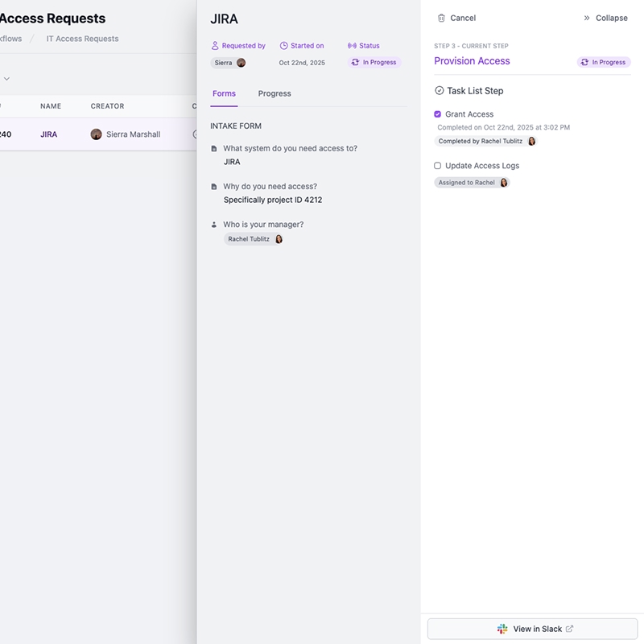Image resolution: width=644 pixels, height=644 pixels.
Task: Click the Task List Step checkmark icon
Action: pyautogui.click(x=439, y=91)
